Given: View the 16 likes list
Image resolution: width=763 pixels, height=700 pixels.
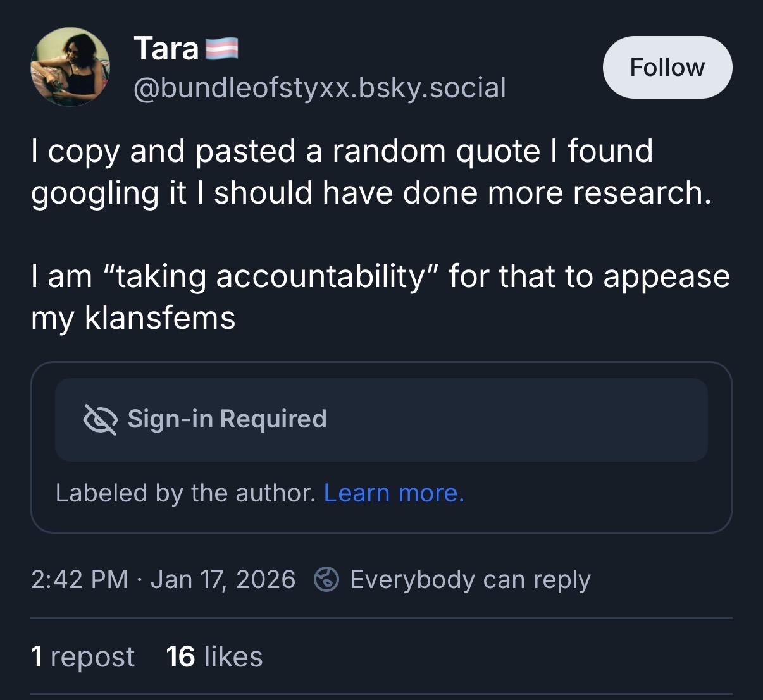Looking at the screenshot, I should coord(214,656).
